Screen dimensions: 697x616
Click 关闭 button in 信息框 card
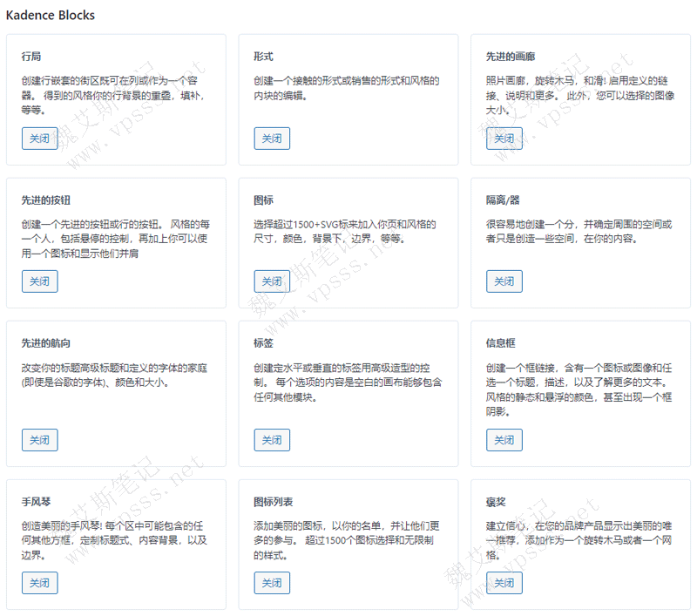[504, 440]
